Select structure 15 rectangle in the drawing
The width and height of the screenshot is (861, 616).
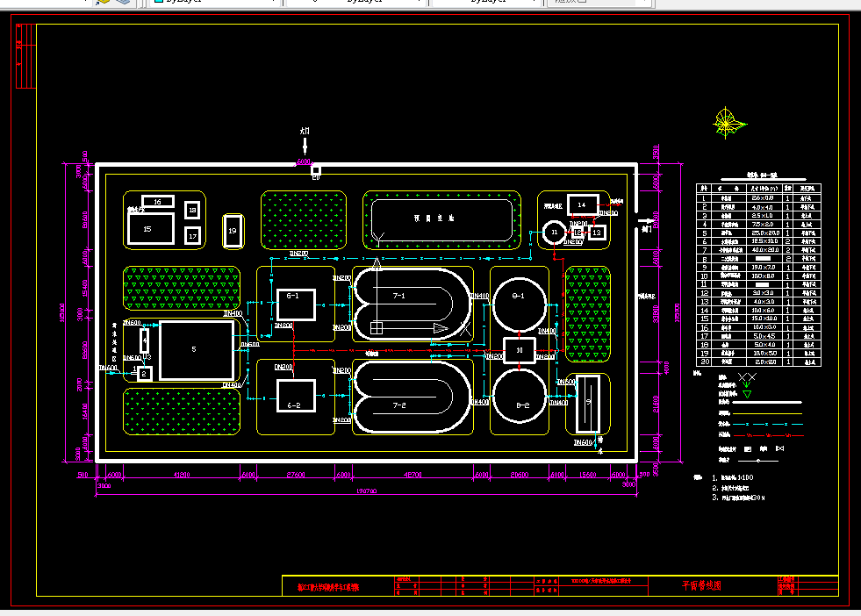(151, 229)
